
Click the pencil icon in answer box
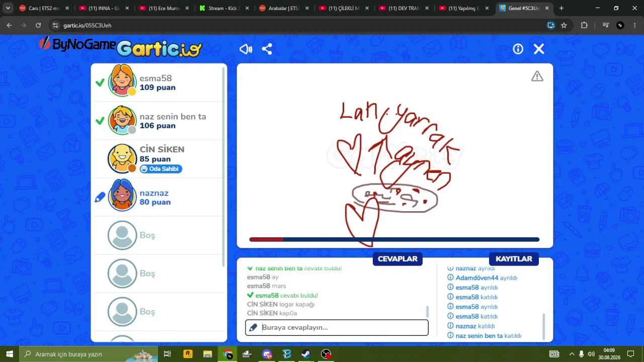[x=254, y=327]
